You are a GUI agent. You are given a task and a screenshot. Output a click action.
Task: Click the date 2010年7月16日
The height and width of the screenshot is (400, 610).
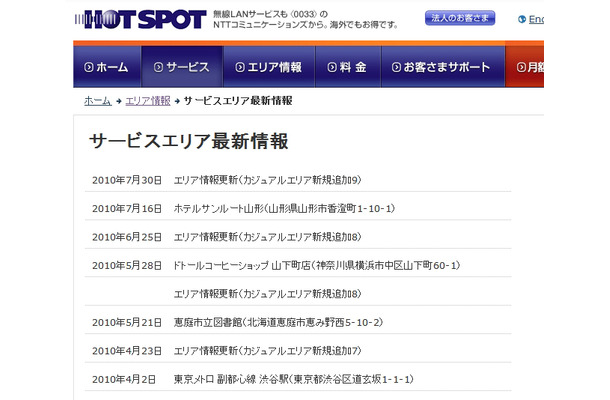(x=127, y=209)
